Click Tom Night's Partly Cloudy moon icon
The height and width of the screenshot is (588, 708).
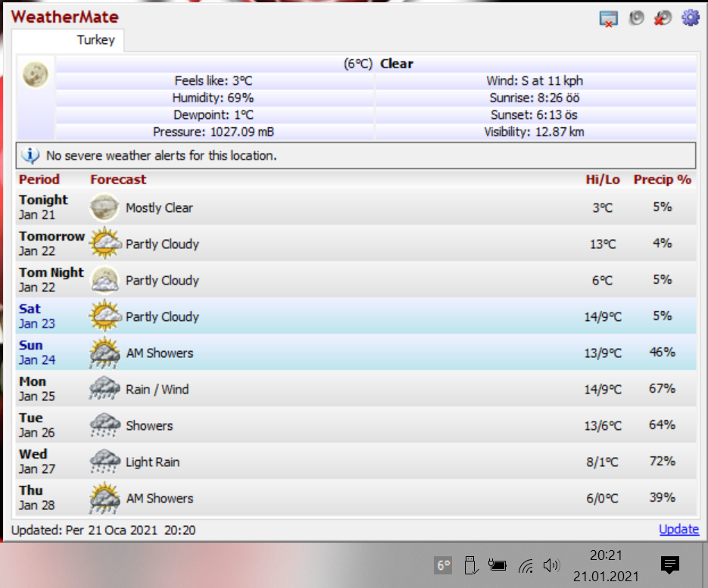click(104, 280)
